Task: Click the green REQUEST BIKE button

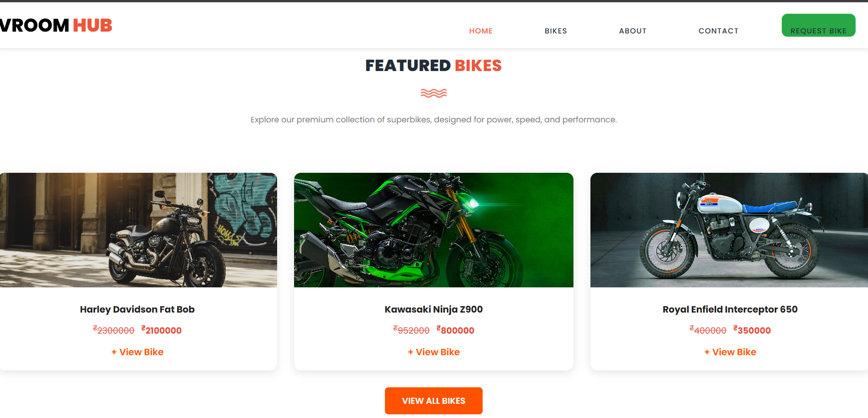Action: click(x=818, y=25)
